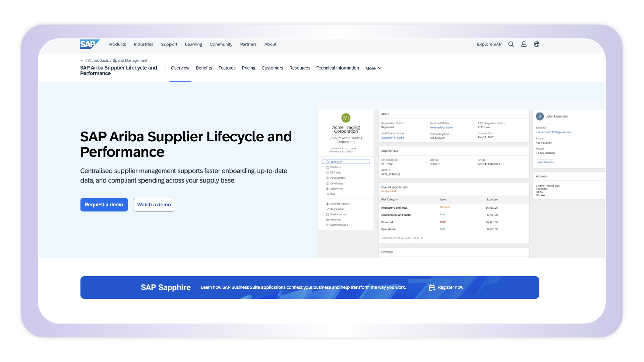The image size is (644, 362).
Task: Click the SAP logo
Action: coord(89,44)
